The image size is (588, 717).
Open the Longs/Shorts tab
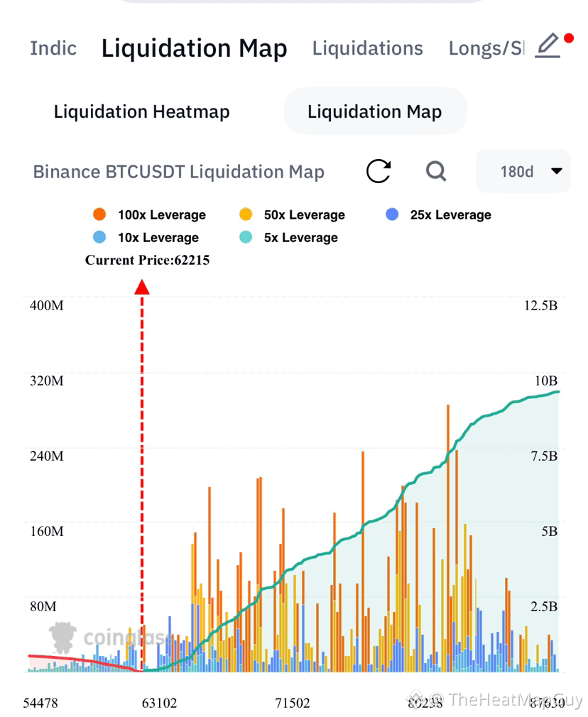pyautogui.click(x=486, y=48)
